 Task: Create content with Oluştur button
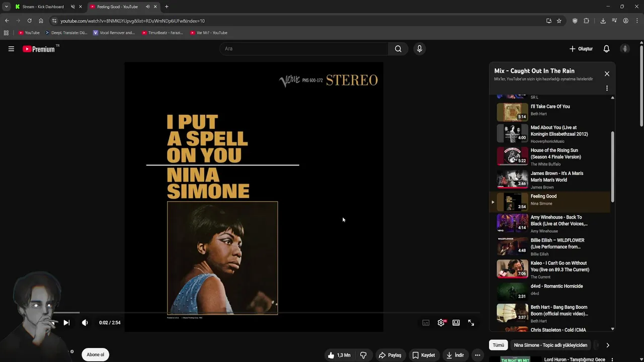pyautogui.click(x=581, y=49)
